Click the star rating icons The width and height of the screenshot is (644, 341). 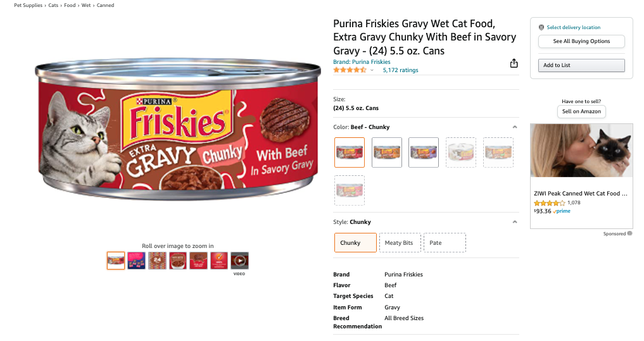pos(350,70)
